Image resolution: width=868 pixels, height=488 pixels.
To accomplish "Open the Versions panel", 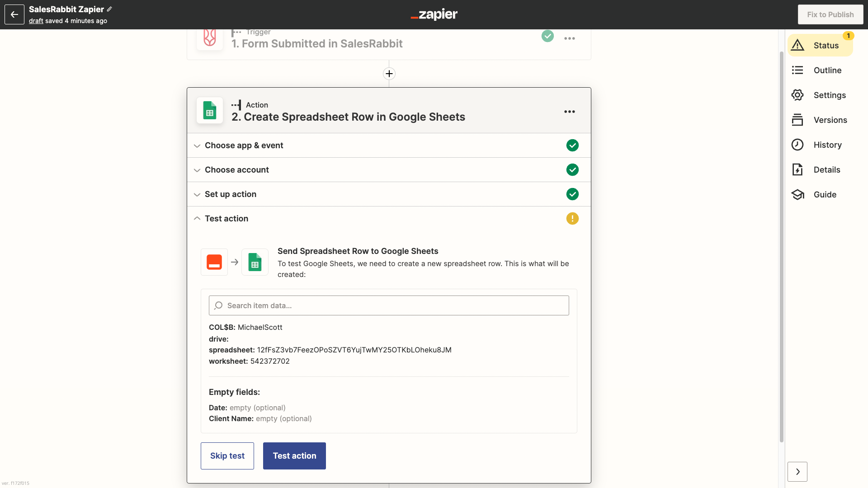I will [x=820, y=120].
